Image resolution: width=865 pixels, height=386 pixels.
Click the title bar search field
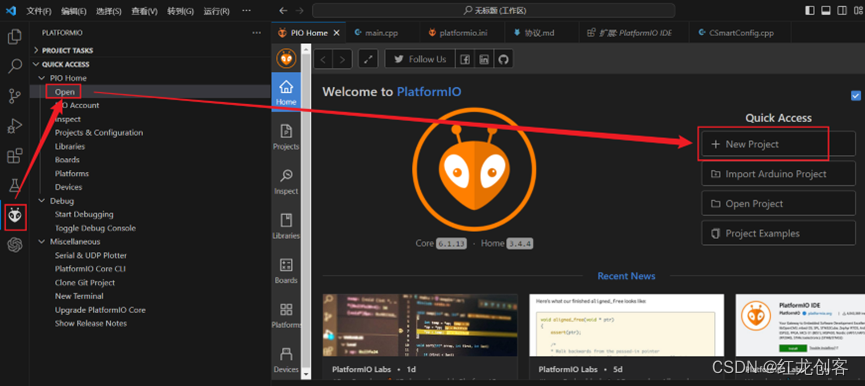click(494, 10)
